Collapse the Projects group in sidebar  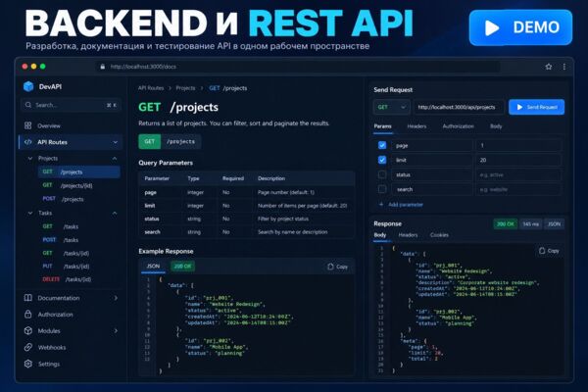tap(115, 159)
